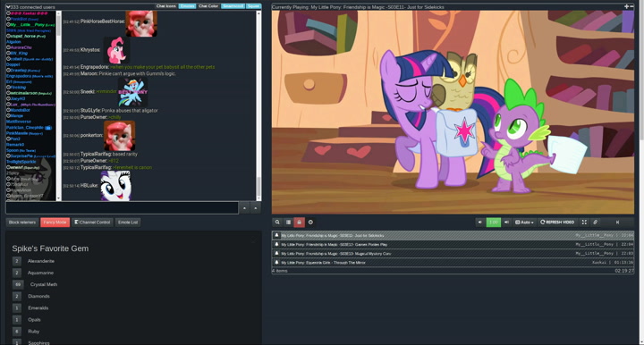
Task: Vote for Alexanderite in the poll
Action: (x=17, y=261)
